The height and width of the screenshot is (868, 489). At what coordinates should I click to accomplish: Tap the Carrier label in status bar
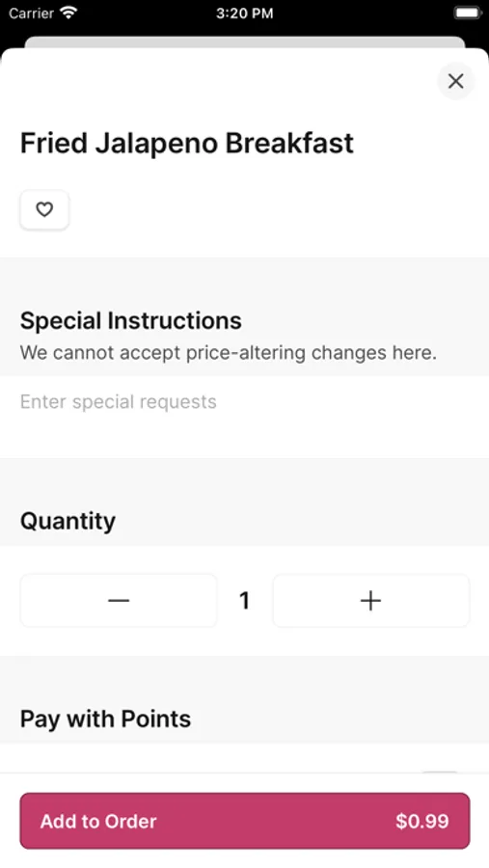tap(31, 14)
